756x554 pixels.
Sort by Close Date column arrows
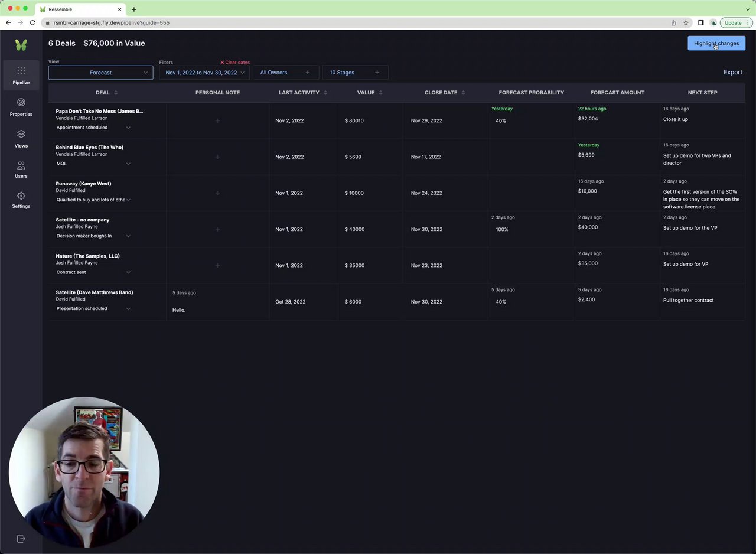463,93
